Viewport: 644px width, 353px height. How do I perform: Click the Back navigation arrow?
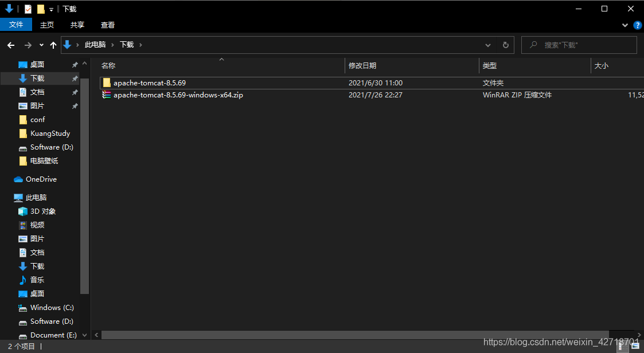11,45
